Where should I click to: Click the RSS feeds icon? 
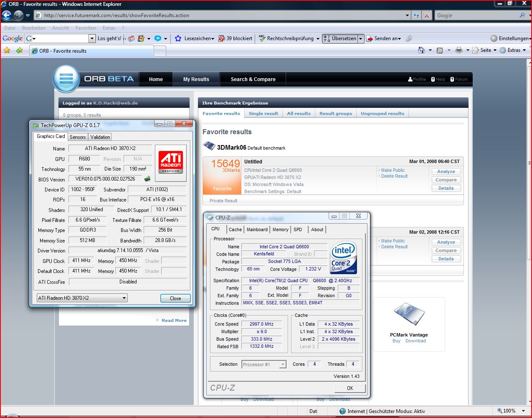pyautogui.click(x=440, y=50)
